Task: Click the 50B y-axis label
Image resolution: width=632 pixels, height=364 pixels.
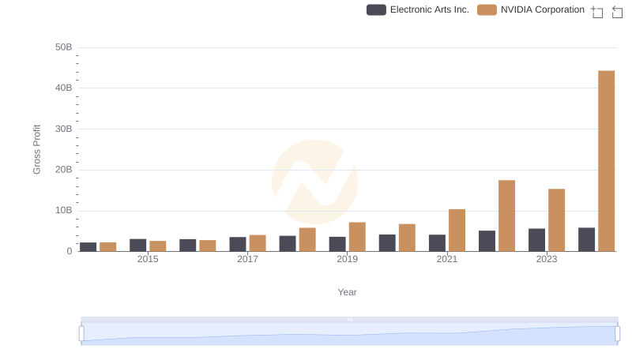Action: (64, 47)
